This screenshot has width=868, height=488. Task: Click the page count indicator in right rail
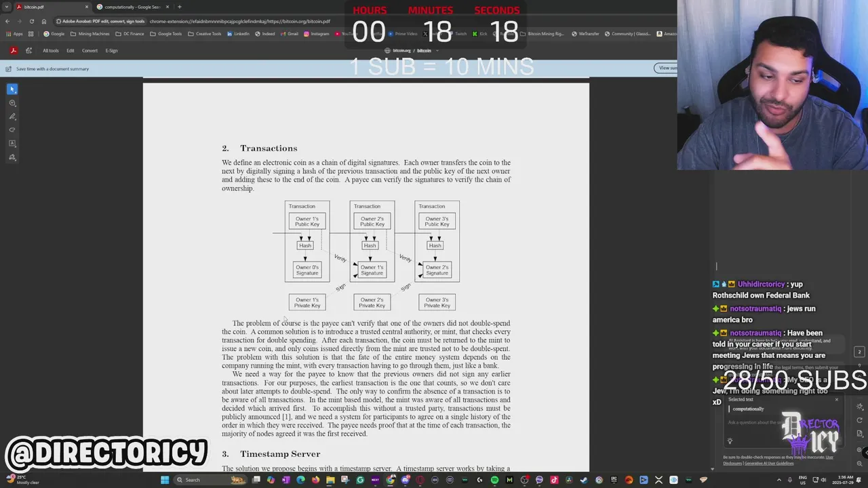859,352
